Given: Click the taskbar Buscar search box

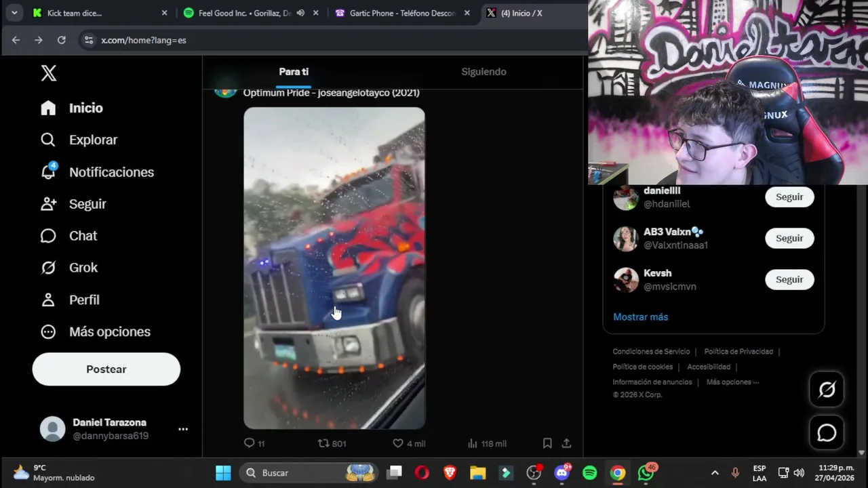Looking at the screenshot, I should coord(310,472).
